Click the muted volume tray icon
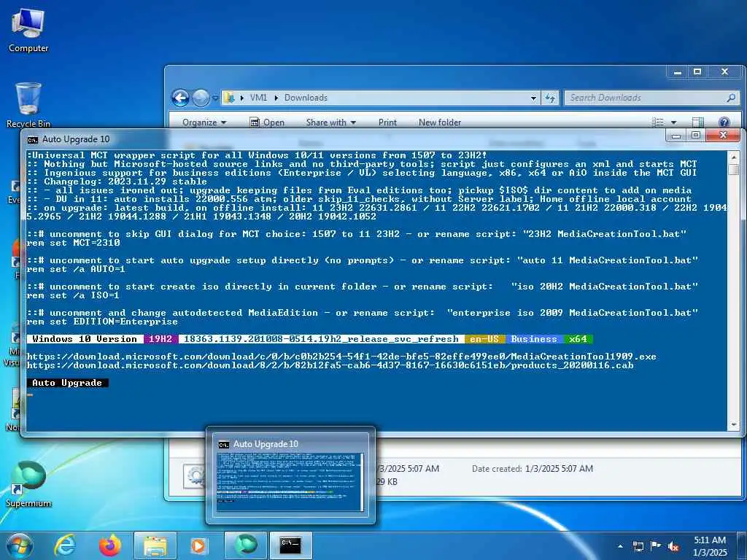747x560 pixels. (x=673, y=547)
